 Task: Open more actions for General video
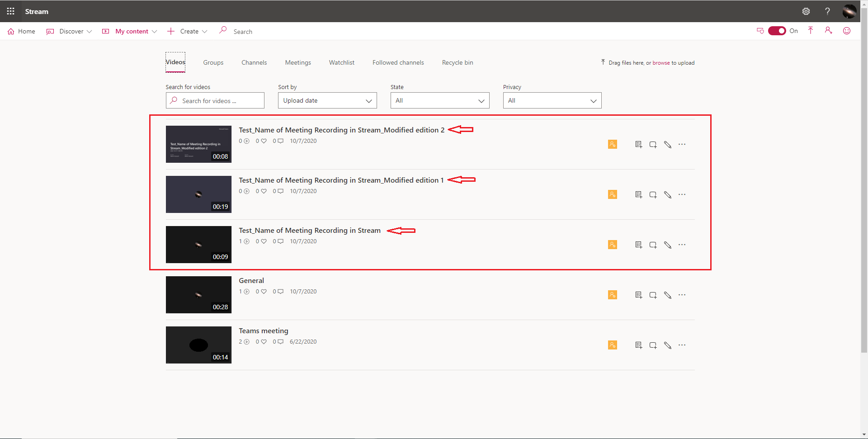[x=682, y=295]
